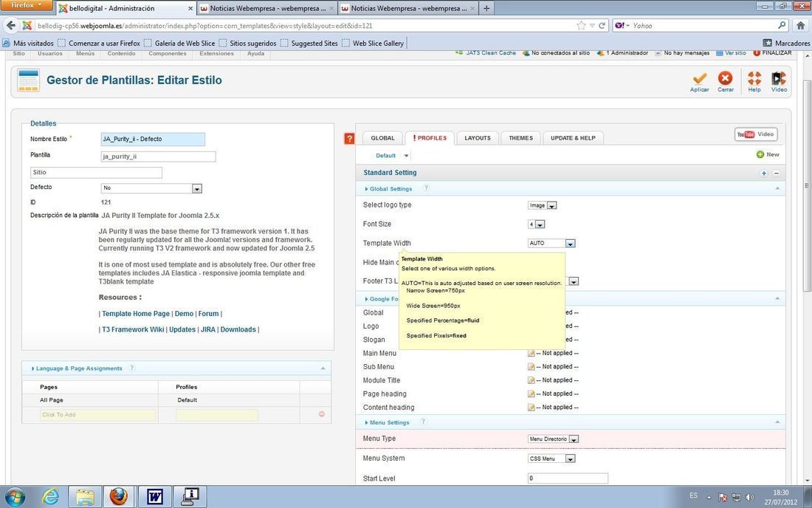The image size is (812, 508).
Task: Click help icon beside Language & Page Assignments
Action: coord(132,368)
